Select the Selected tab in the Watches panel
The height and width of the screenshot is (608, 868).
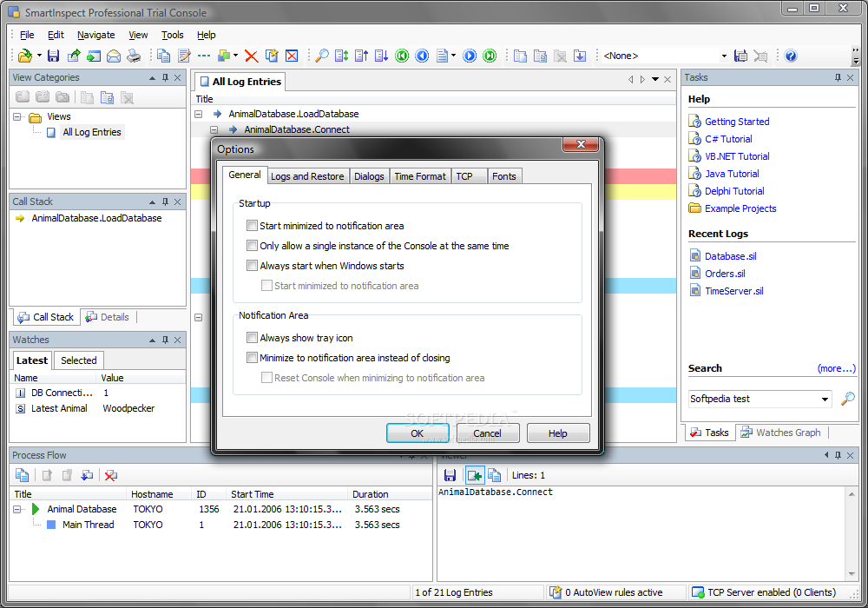tap(79, 360)
